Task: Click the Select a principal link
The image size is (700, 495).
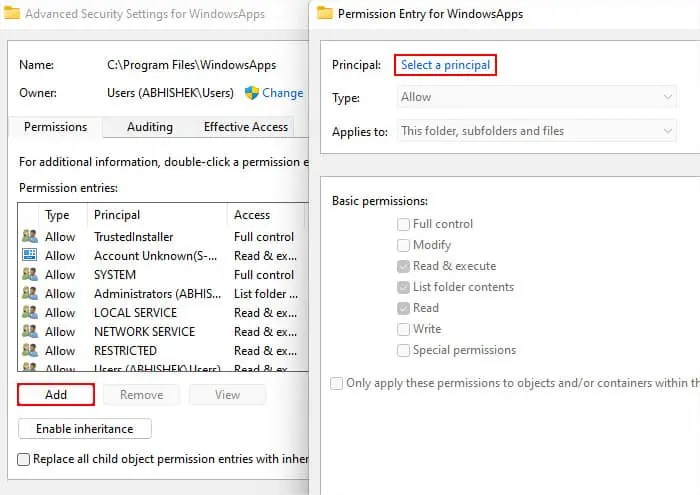Action: point(445,65)
